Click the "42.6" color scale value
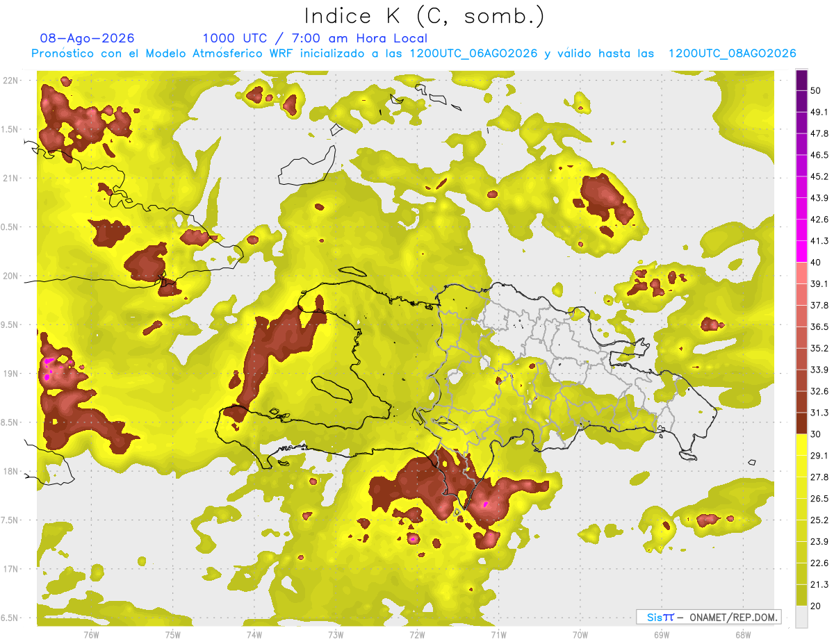 tap(819, 220)
